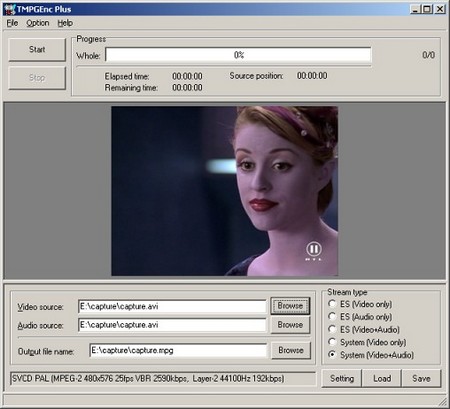450x409 pixels.
Task: Click the Output file name input field
Action: 178,350
